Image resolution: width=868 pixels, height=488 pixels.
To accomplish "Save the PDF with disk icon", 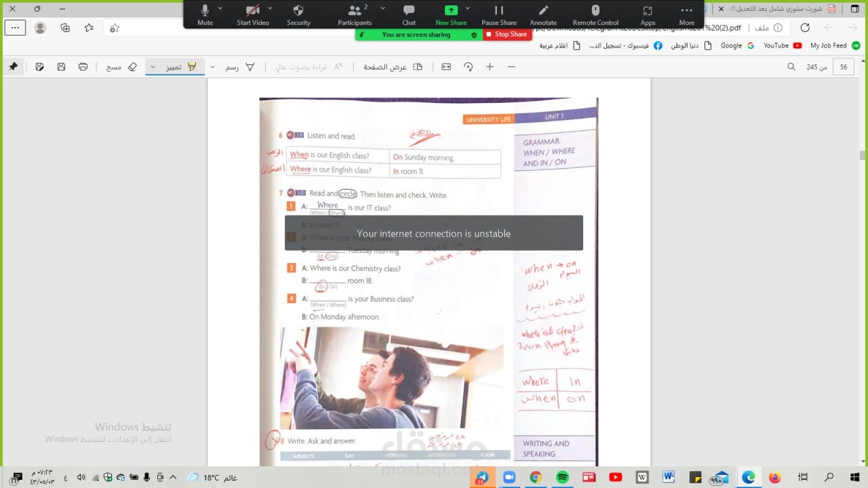I will (x=61, y=67).
